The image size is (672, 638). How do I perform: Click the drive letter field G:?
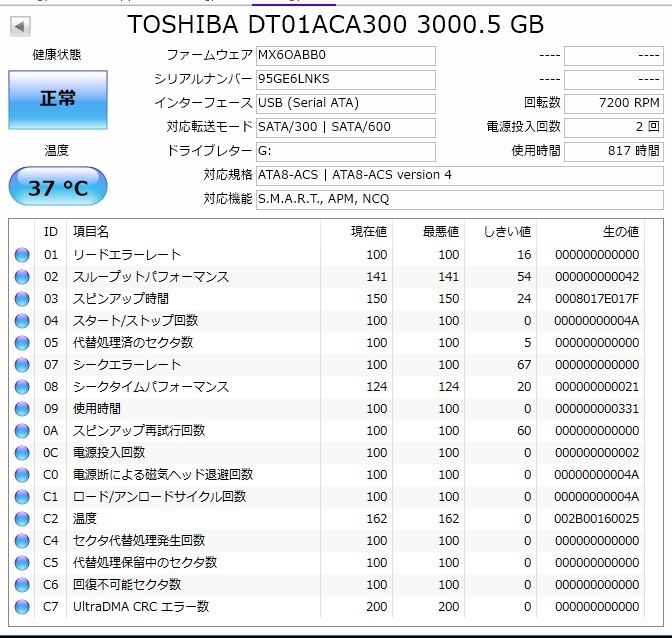[345, 152]
